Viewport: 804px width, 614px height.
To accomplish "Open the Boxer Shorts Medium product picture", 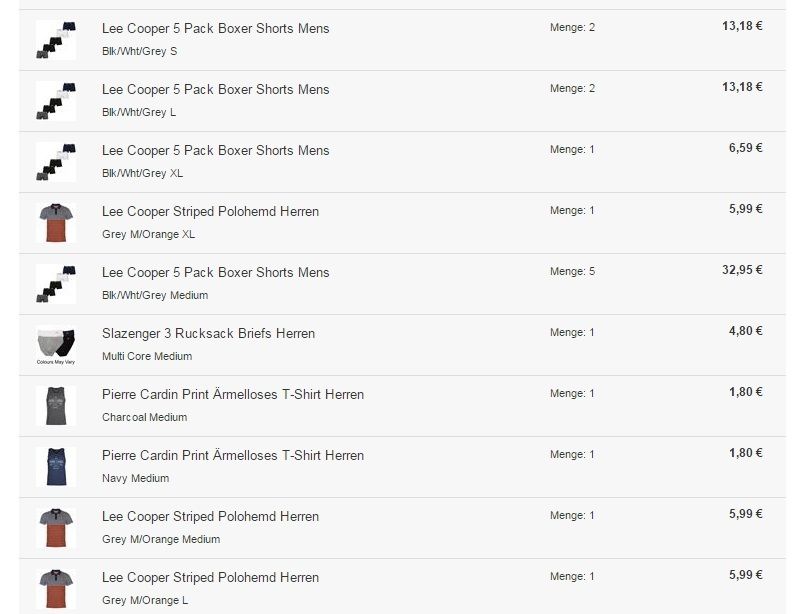I will [55, 284].
